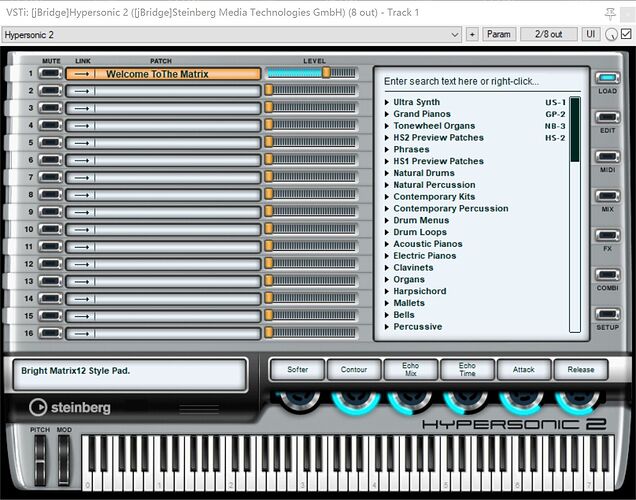The height and width of the screenshot is (500, 636).
Task: Pin the plugin window with the pushpin
Action: coord(611,12)
